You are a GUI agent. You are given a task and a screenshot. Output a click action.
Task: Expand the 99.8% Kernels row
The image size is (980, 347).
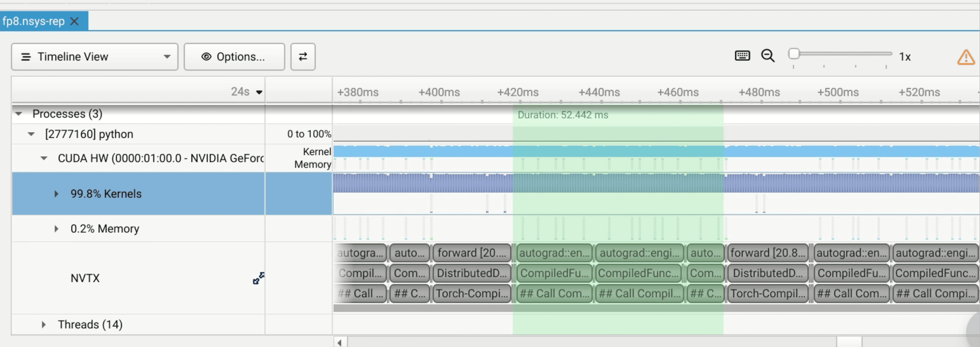coord(56,194)
